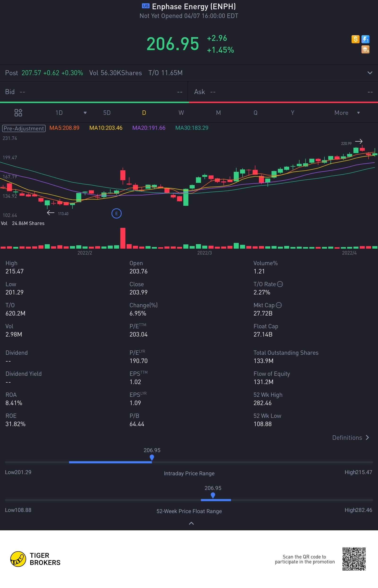Switch to the Q quarterly chart tab
Screen dimensions: 378x588
point(256,113)
